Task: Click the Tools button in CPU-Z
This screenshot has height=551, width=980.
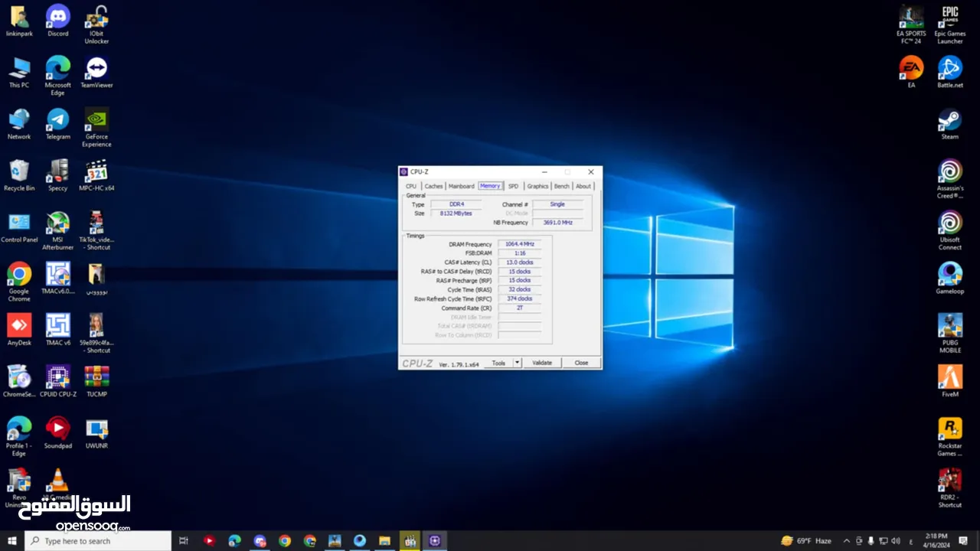Action: 498,363
